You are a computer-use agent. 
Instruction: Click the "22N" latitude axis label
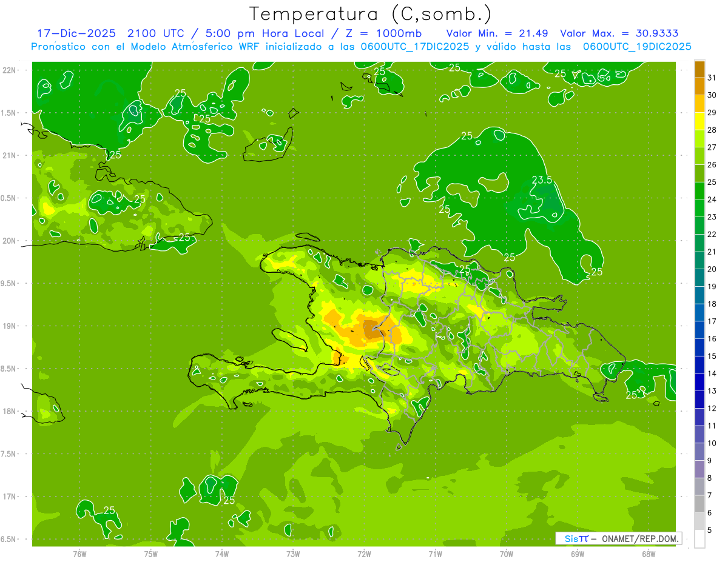click(9, 70)
